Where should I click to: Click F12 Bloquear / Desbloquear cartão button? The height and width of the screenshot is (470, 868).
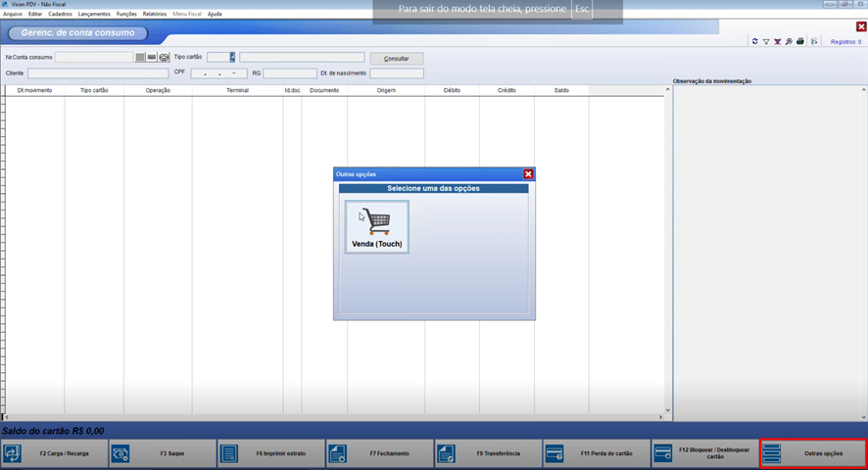pyautogui.click(x=705, y=453)
